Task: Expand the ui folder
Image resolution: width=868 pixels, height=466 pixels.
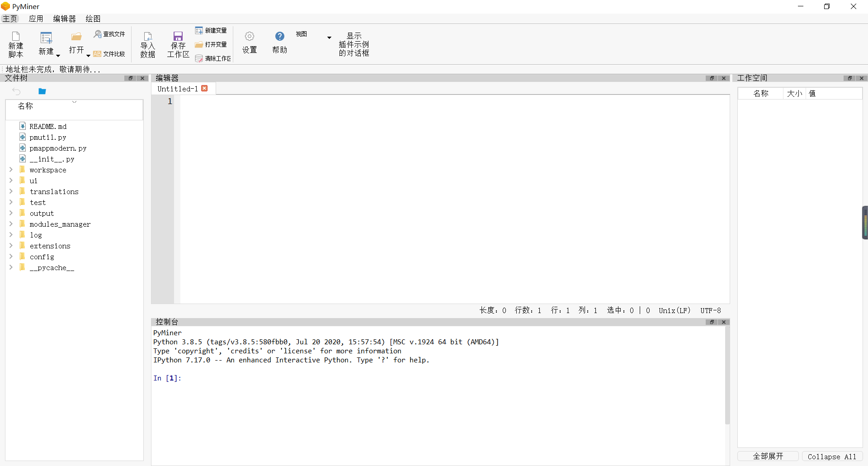Action: pos(11,181)
